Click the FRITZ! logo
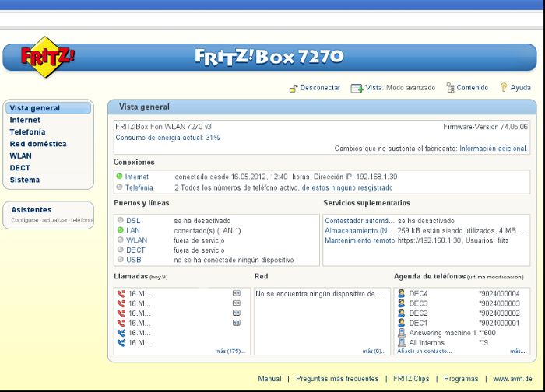545x392 pixels. (x=48, y=56)
